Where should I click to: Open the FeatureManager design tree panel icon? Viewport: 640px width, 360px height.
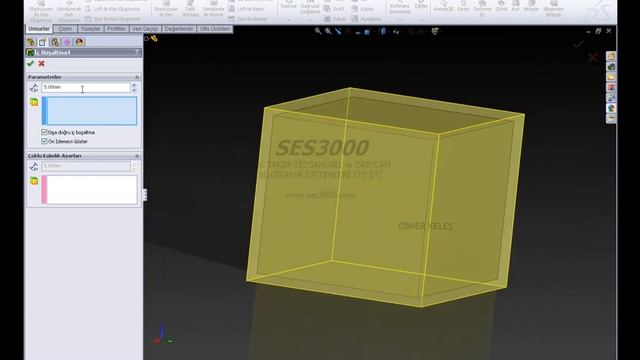(31, 42)
